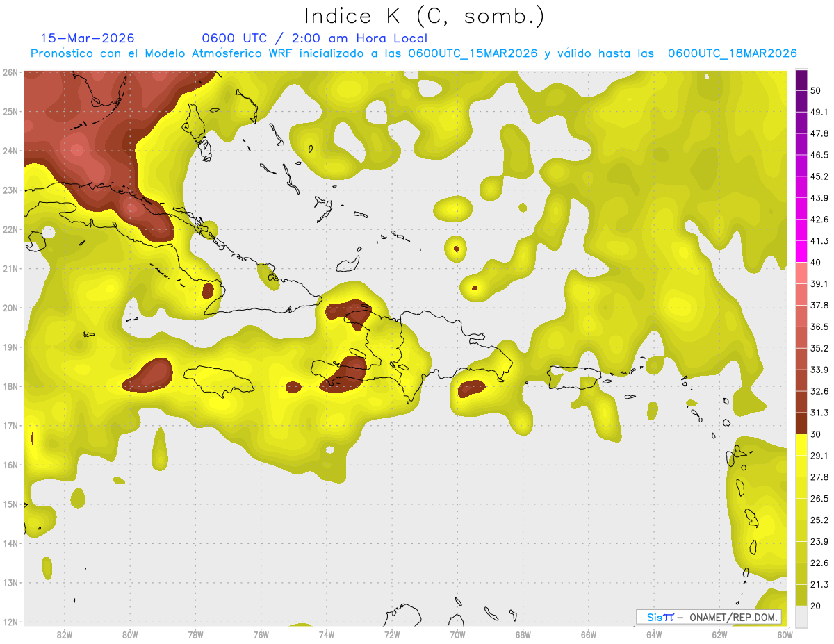Click the "24N" latitude label

(11, 151)
